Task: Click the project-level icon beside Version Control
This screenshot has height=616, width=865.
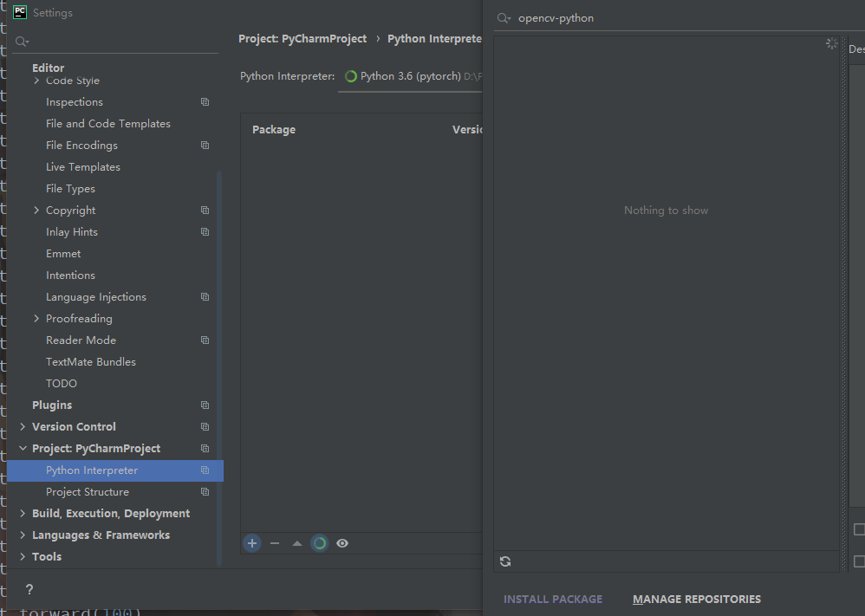Action: [205, 427]
